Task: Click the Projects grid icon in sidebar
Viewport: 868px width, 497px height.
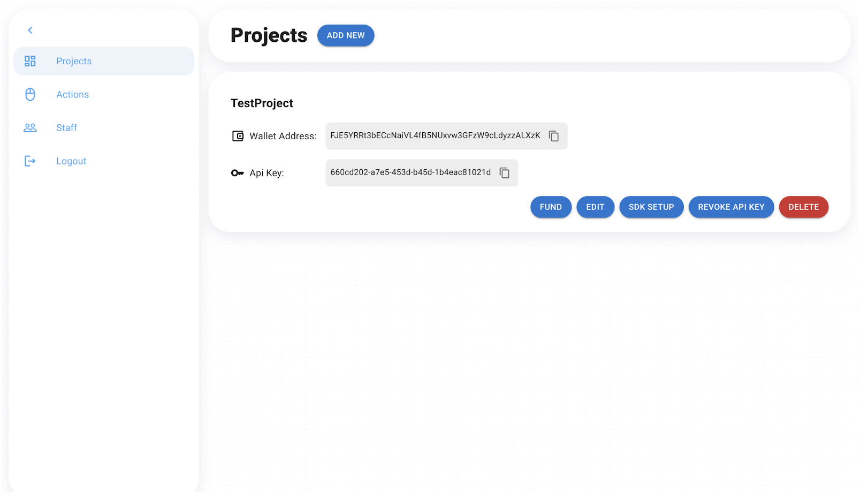Action: 31,61
